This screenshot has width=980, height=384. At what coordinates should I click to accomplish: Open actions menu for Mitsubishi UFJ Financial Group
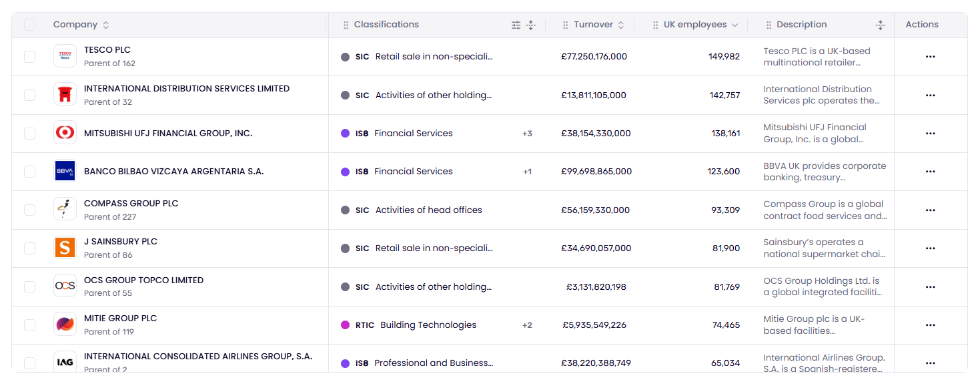(930, 134)
